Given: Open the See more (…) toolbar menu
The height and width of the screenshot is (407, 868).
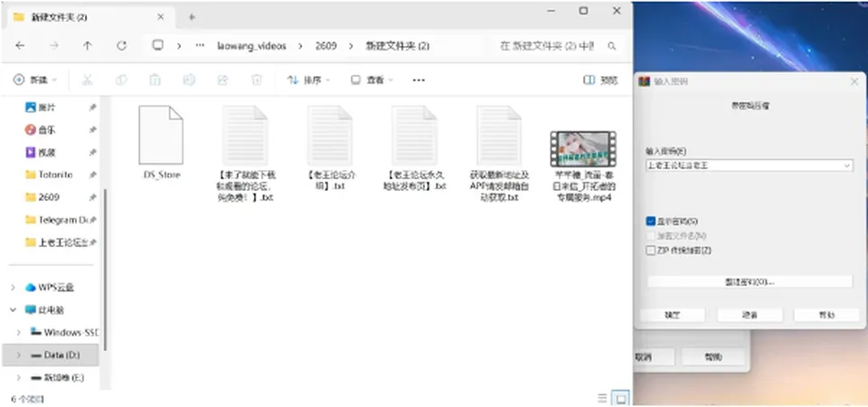Looking at the screenshot, I should (x=419, y=80).
